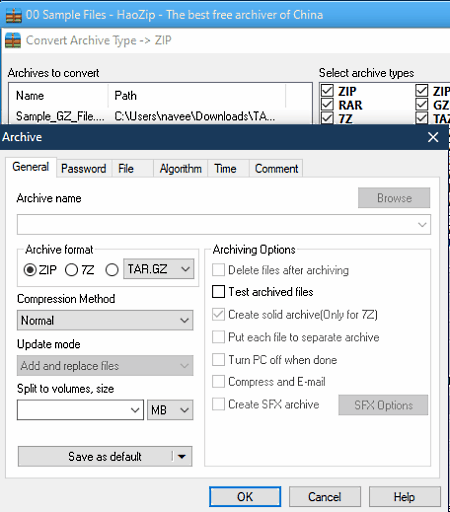Open the MB unit dropdown
Viewport: 450px width, 512px height.
170,410
